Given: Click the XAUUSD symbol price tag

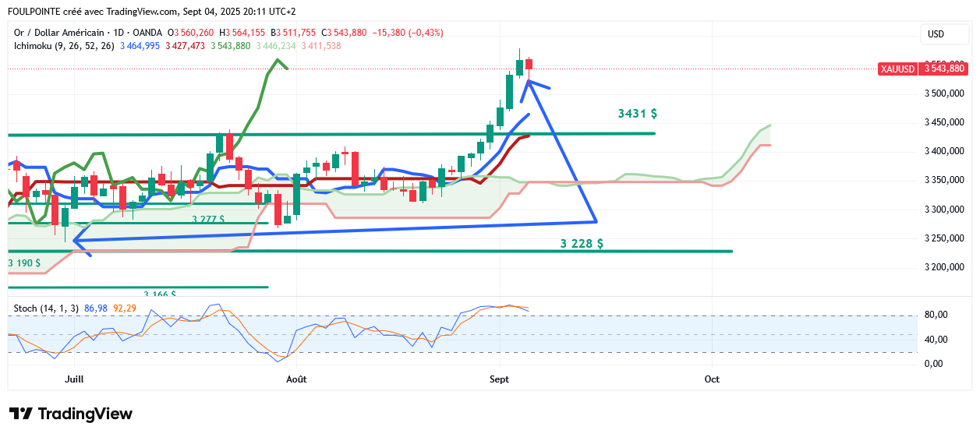Looking at the screenshot, I should pos(897,69).
